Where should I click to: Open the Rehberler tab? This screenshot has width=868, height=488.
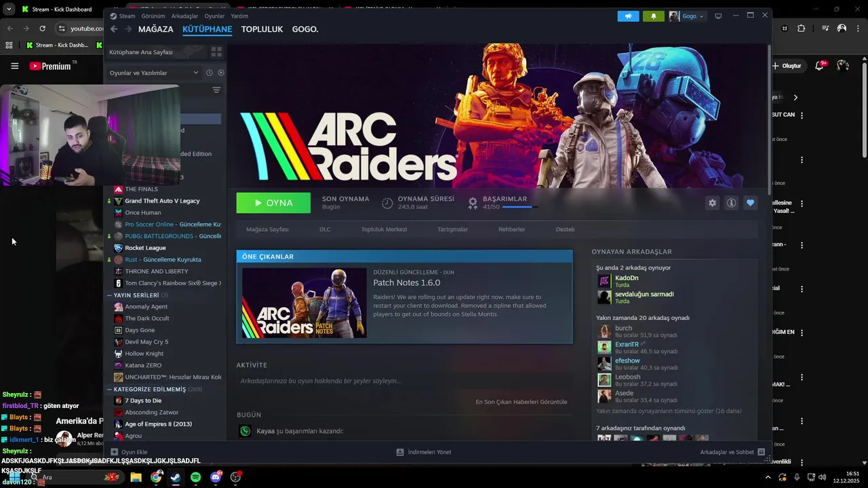tap(511, 229)
